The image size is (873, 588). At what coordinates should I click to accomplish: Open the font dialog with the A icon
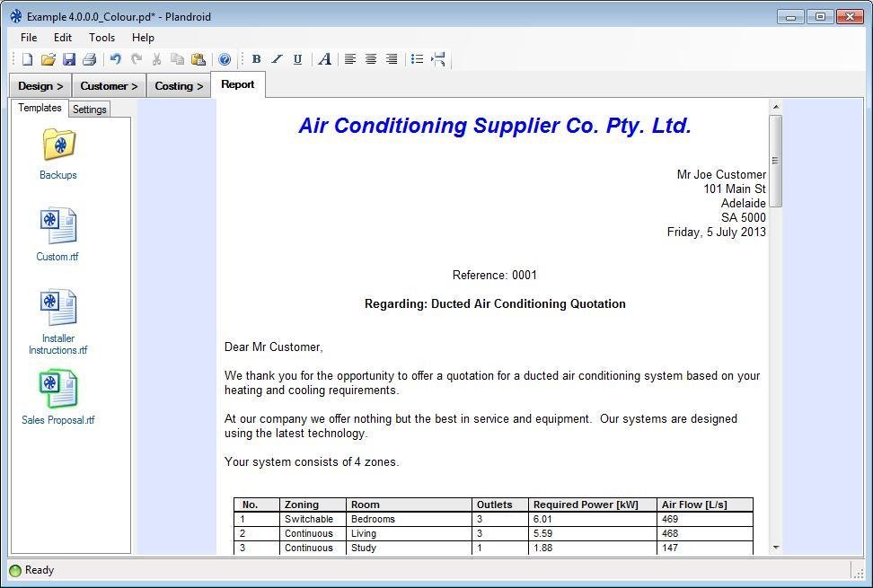(325, 59)
